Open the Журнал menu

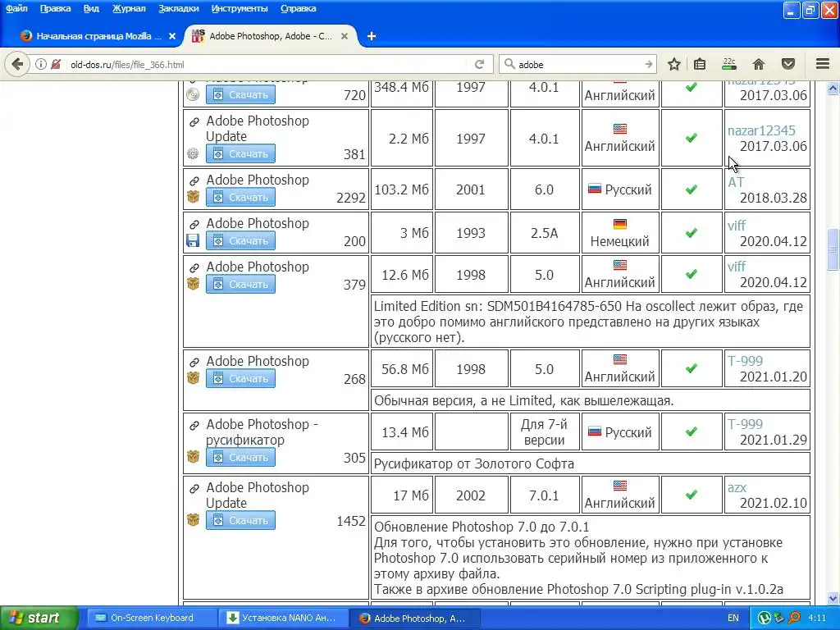pos(129,8)
